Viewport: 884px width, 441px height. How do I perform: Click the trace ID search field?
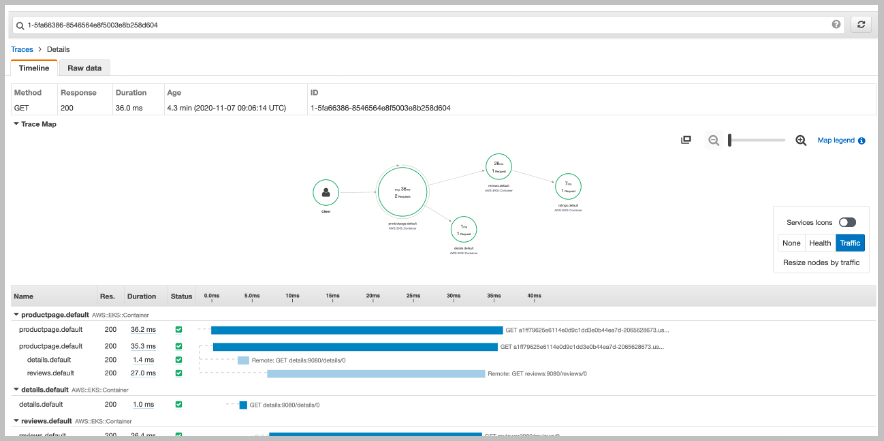coord(428,25)
